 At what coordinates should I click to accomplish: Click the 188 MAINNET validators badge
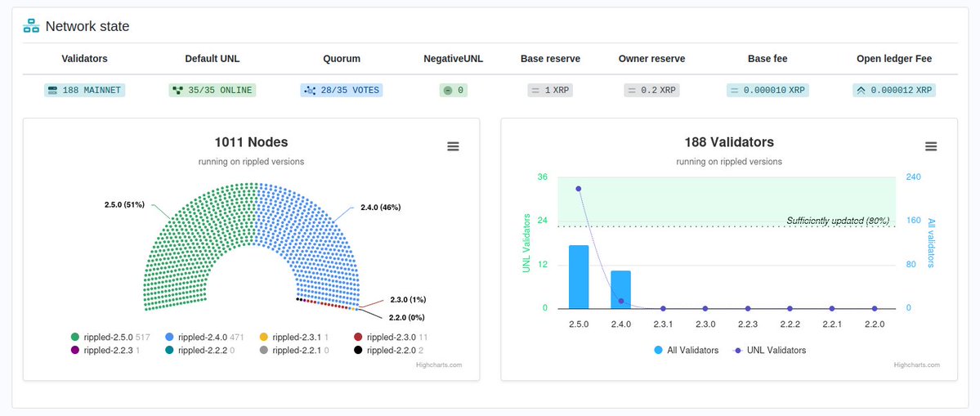84,90
